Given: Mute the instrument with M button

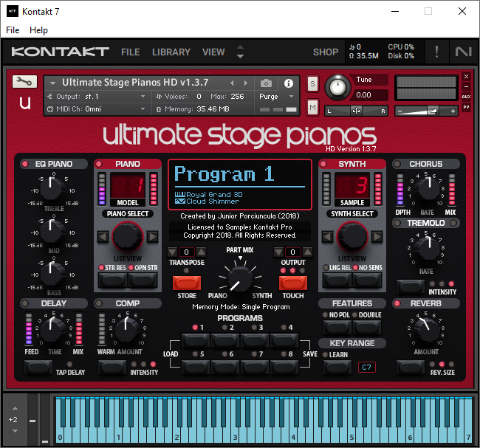Looking at the screenshot, I should pos(312,108).
